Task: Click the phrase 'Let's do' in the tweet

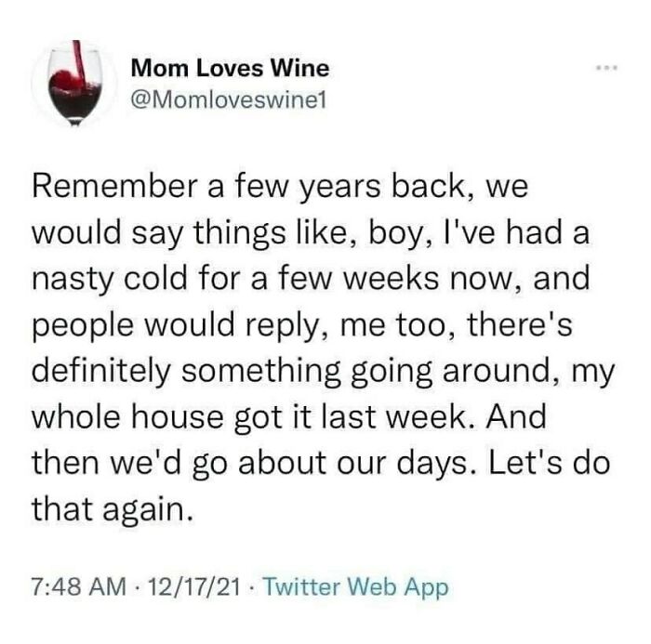Action: (550, 463)
